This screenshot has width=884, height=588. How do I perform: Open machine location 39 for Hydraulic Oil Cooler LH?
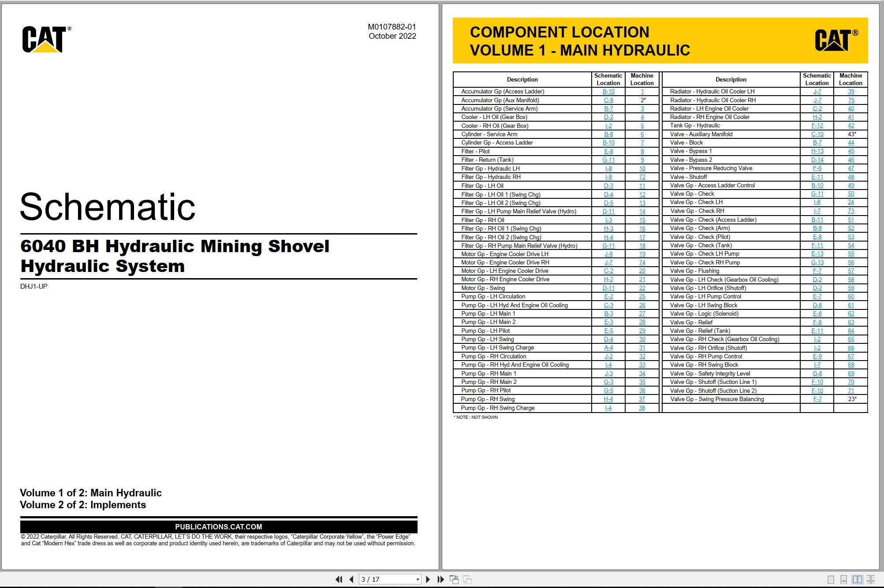851,92
